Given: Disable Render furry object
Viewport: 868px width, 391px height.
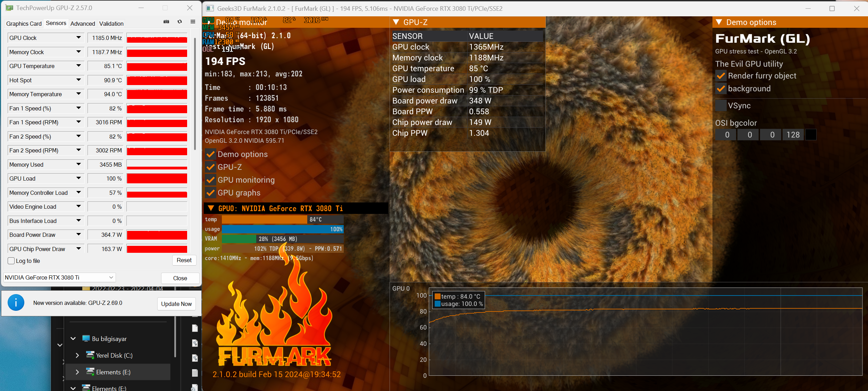Looking at the screenshot, I should [721, 76].
